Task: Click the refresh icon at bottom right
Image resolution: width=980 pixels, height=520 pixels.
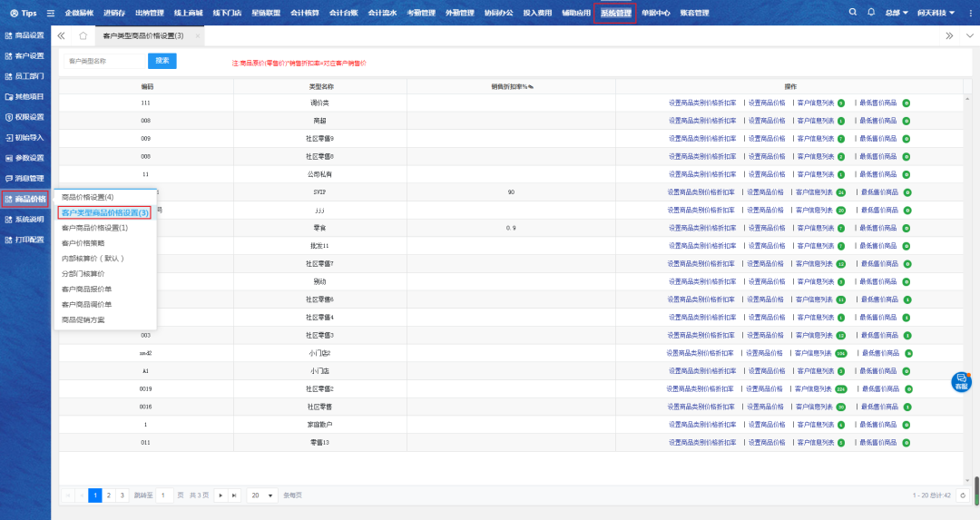Action: coord(963,495)
